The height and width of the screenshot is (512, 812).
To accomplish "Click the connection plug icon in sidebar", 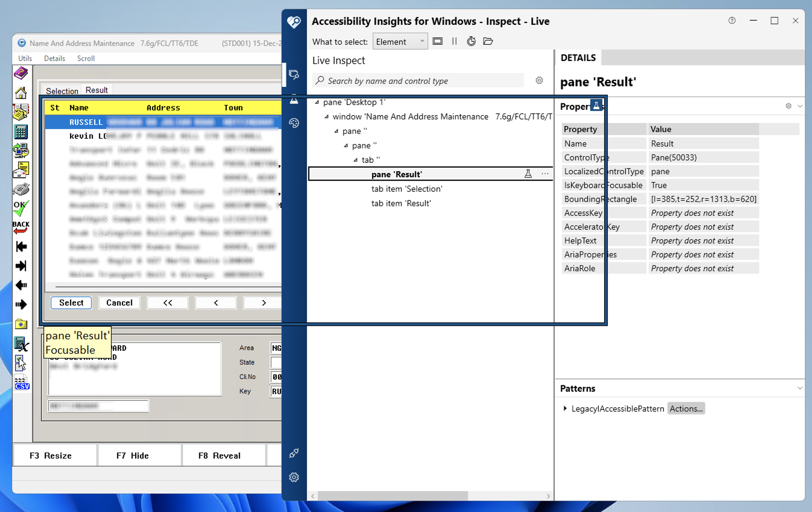I will tap(294, 453).
